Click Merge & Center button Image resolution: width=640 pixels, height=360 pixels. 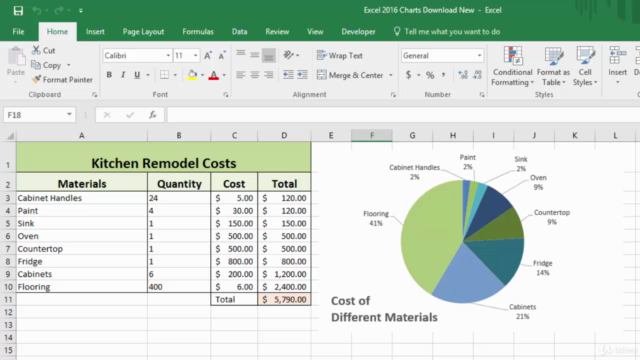point(350,75)
